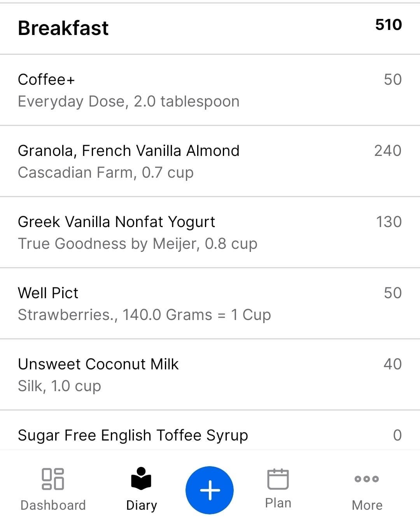Open the Coffee+ Everyday Dose entry

[x=210, y=90]
